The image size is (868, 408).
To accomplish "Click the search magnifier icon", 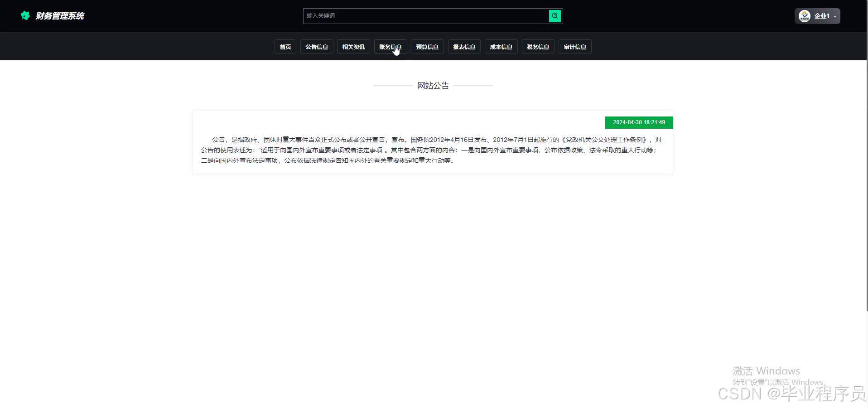I will (554, 15).
